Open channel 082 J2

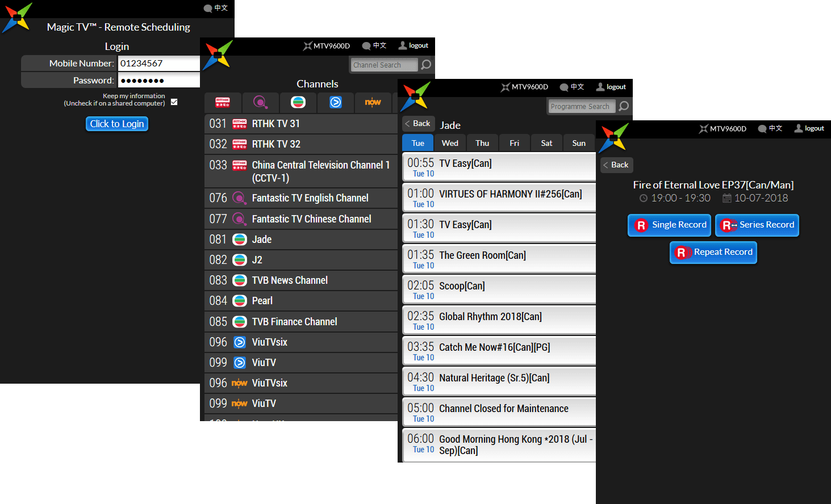(x=301, y=260)
